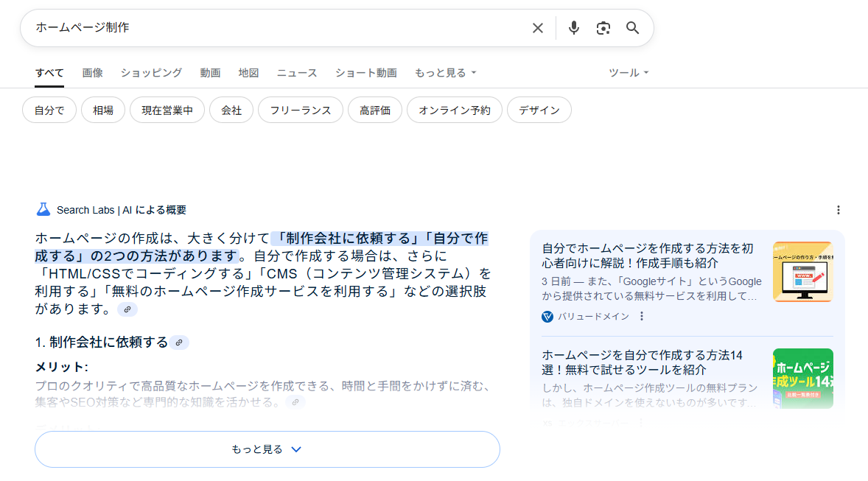The width and height of the screenshot is (868, 481).
Task: Expand AI overview with もっと見る button
Action: (267, 449)
